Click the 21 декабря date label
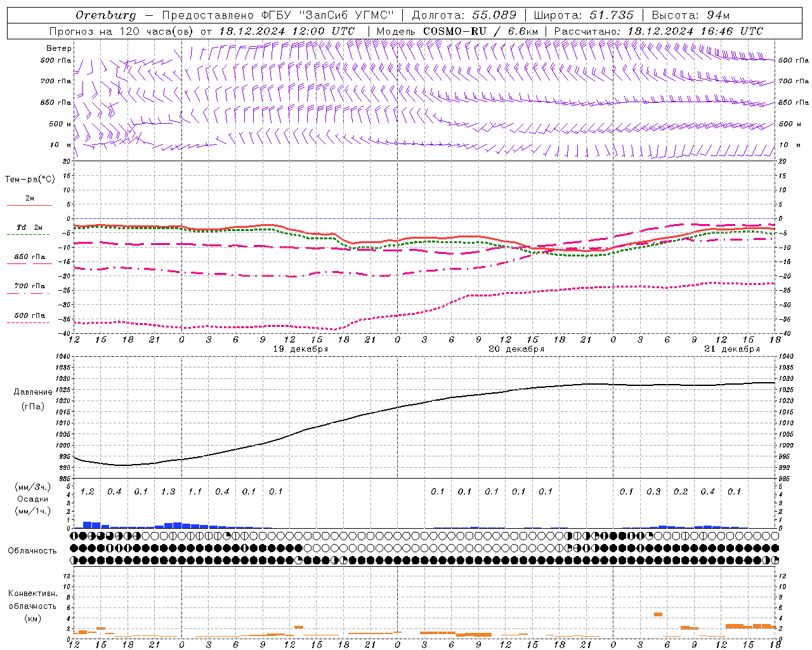The width and height of the screenshot is (812, 650). tap(732, 349)
